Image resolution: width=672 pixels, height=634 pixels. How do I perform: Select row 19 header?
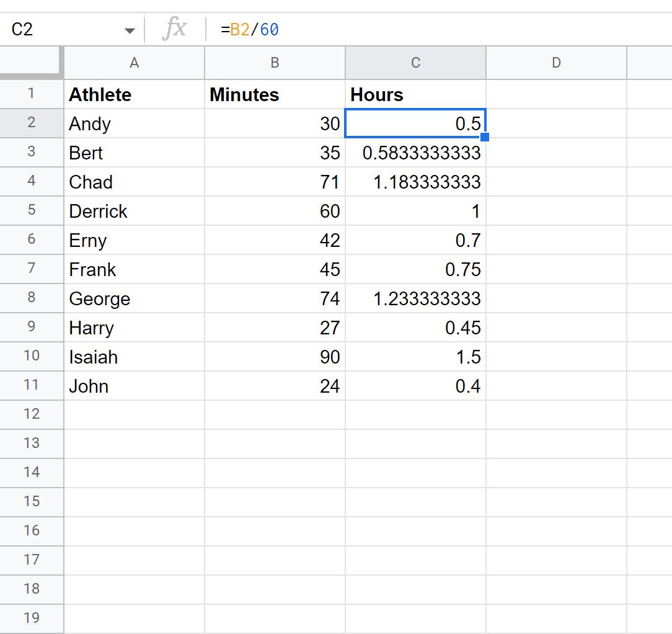tap(31, 618)
